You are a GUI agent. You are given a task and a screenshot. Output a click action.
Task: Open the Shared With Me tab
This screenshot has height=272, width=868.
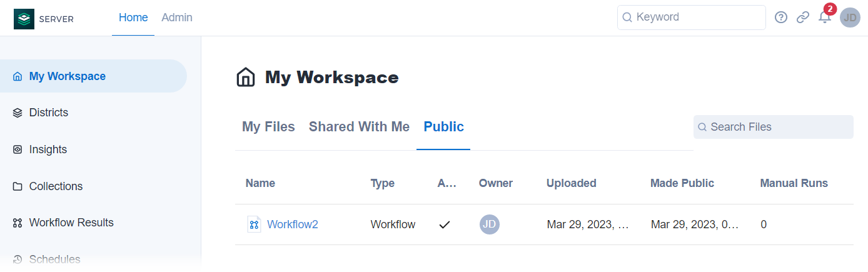pos(359,127)
